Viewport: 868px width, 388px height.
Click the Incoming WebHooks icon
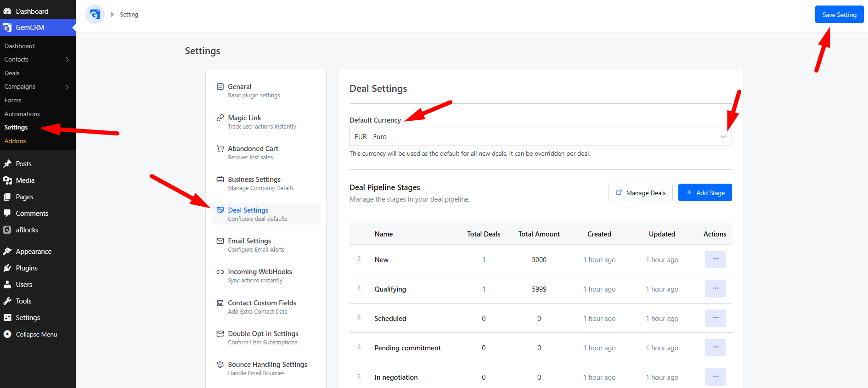[220, 272]
